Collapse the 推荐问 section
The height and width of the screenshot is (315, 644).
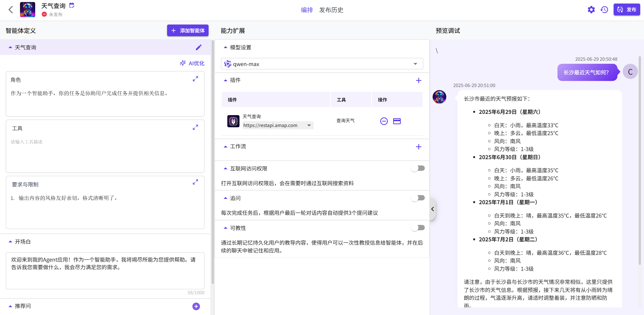click(10, 306)
